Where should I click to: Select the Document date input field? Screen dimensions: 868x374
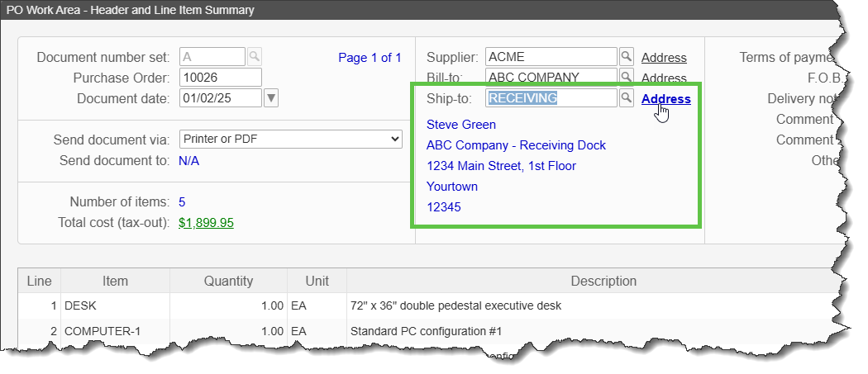[x=220, y=98]
